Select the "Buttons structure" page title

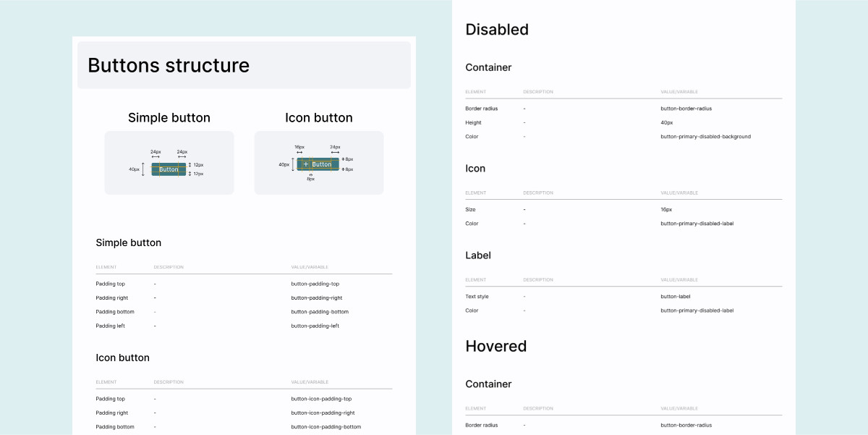point(169,65)
